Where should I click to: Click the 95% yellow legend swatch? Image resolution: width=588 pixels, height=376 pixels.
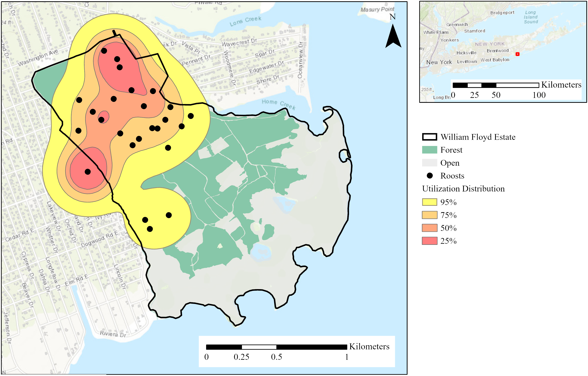tap(430, 202)
